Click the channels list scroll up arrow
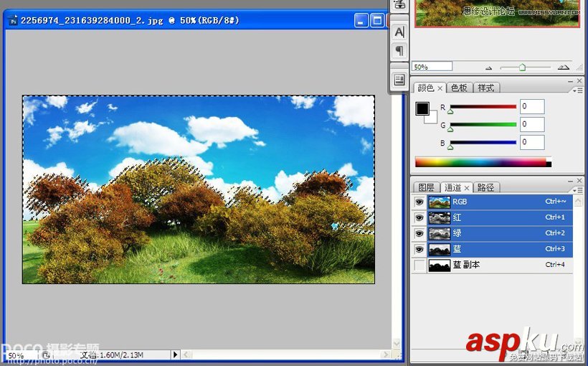 click(x=578, y=201)
